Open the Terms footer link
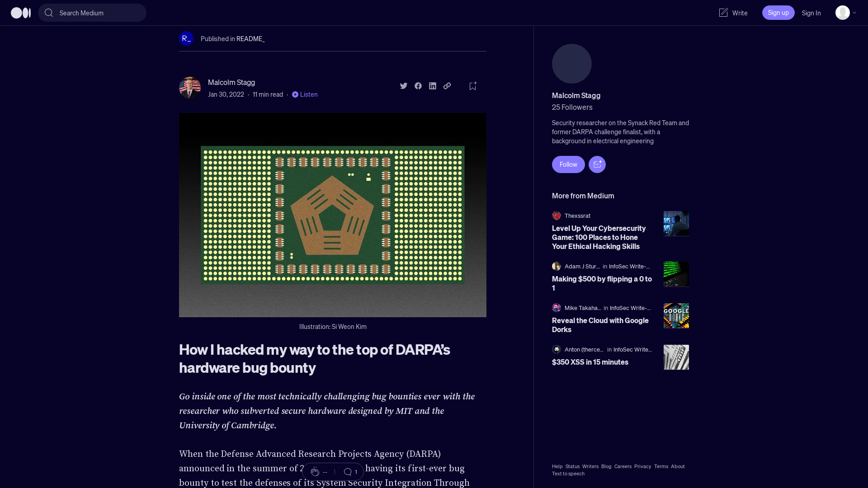 [661, 466]
